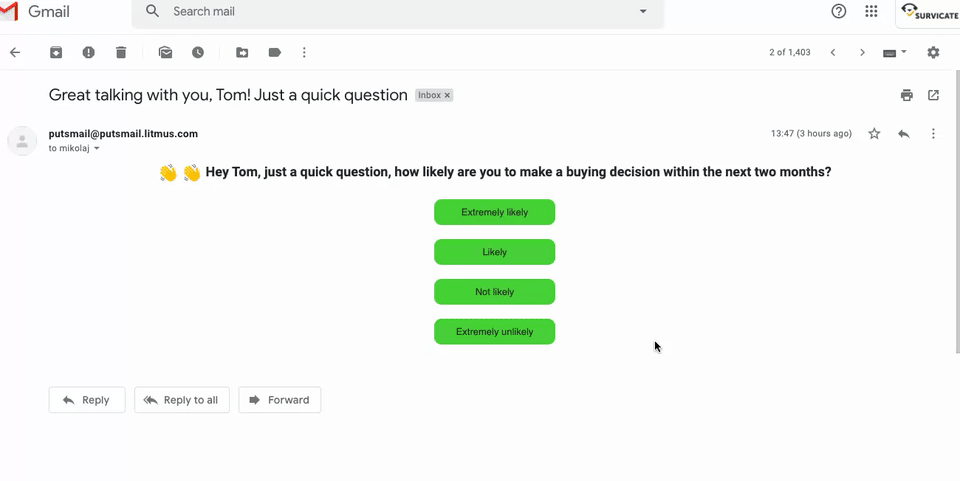Open the Labels icon
Screen dimensions: 960x481
coord(274,52)
